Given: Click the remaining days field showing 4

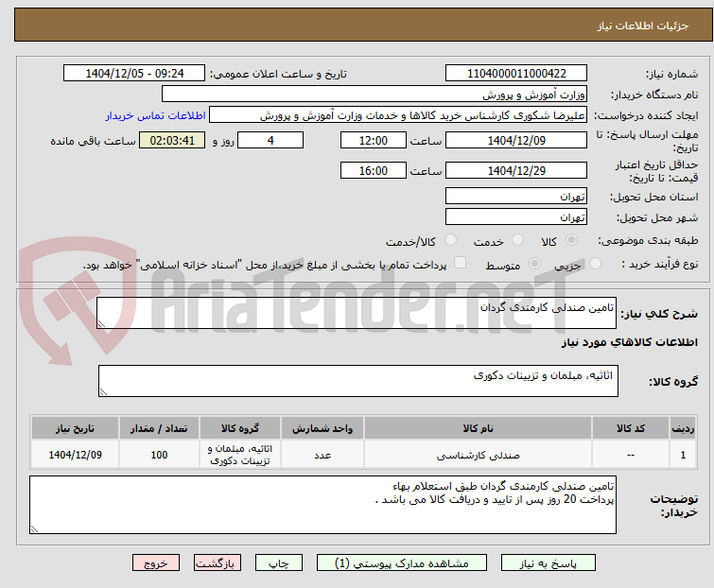Looking at the screenshot, I should click(x=270, y=140).
